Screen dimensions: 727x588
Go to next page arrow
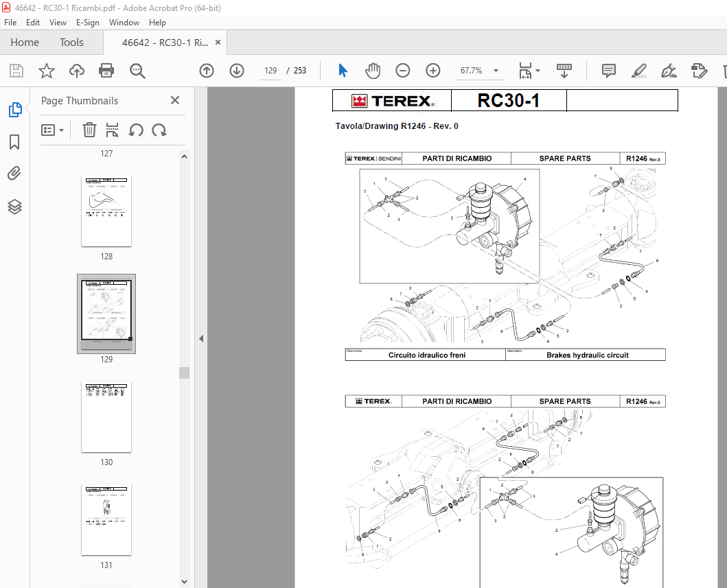point(237,71)
